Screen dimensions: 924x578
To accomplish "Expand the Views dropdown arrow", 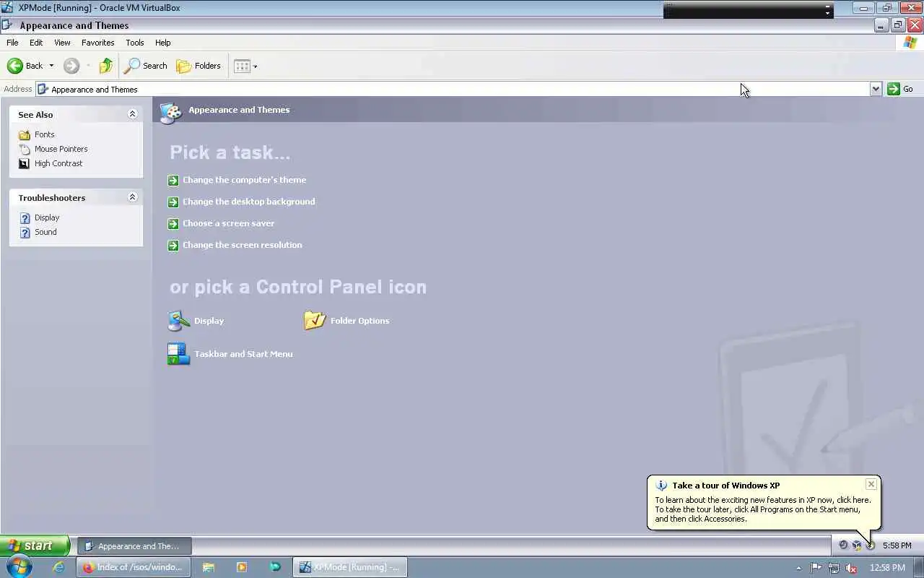I will coord(255,66).
